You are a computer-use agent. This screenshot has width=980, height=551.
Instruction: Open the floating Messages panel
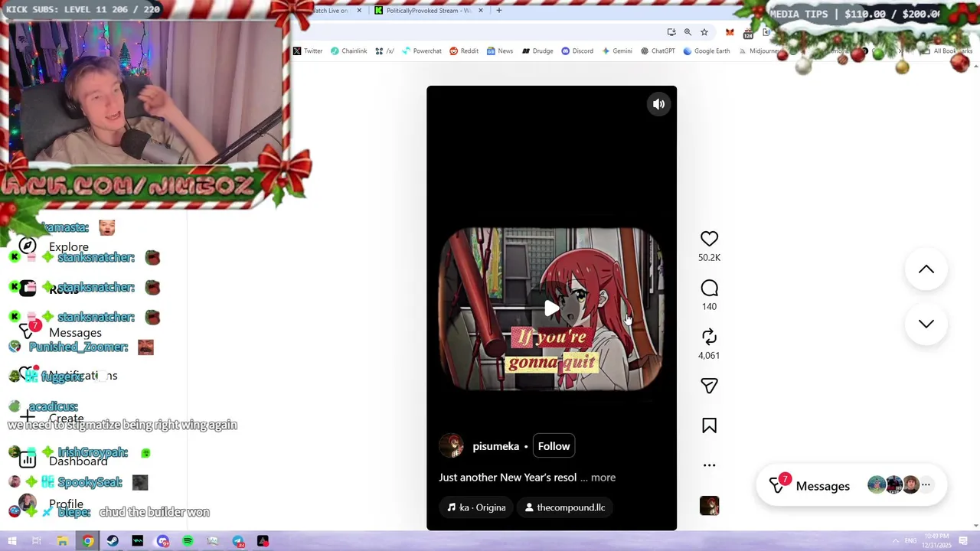[851, 485]
